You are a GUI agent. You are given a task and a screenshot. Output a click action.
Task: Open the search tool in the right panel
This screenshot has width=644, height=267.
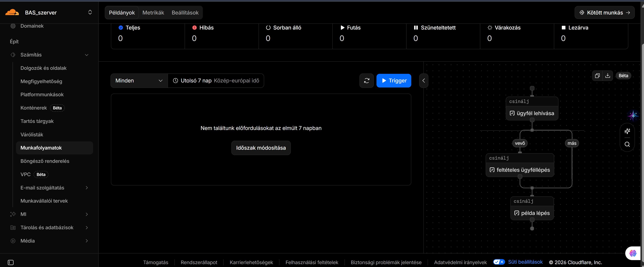tap(627, 144)
